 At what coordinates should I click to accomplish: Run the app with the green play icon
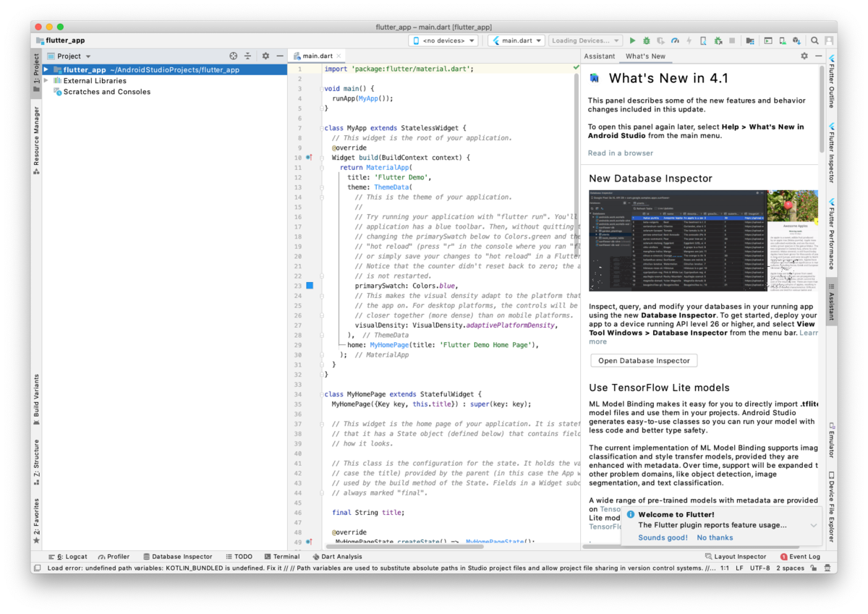point(633,40)
